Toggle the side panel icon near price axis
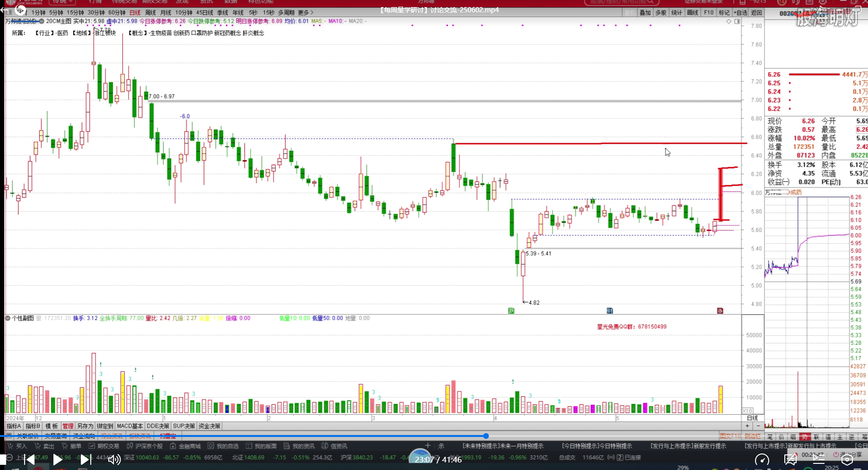The height and width of the screenshot is (470, 868). coord(737,21)
